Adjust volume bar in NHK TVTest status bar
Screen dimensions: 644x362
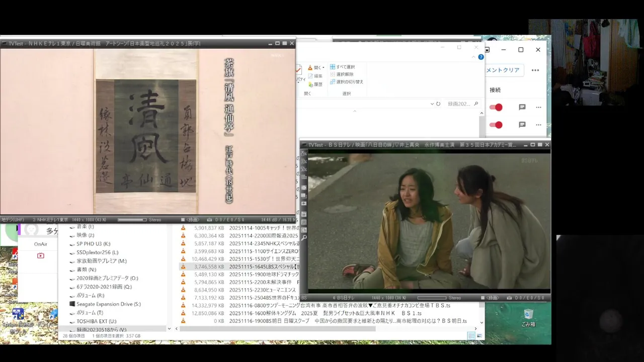[132, 220]
